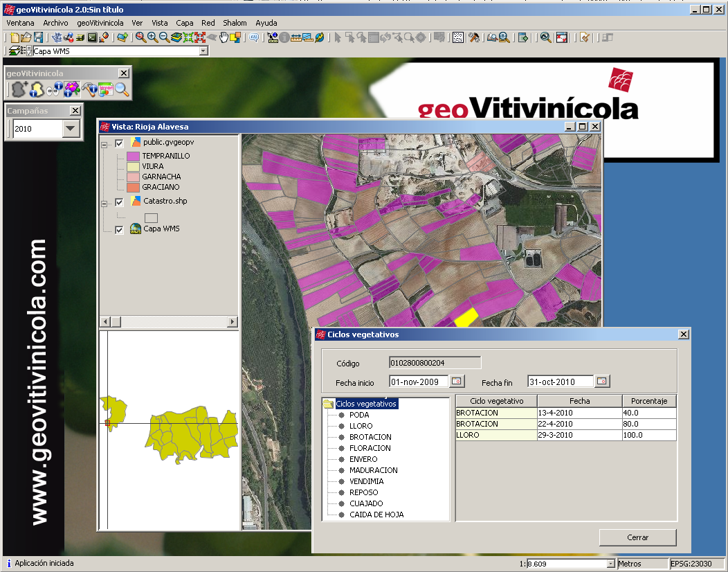Open the map scale dropdown in status bar

click(611, 564)
